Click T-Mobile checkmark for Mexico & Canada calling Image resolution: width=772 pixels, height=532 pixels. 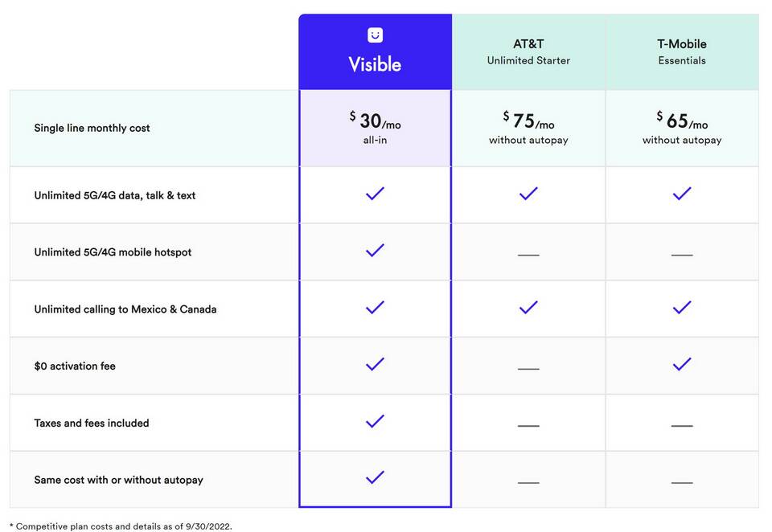683,307
